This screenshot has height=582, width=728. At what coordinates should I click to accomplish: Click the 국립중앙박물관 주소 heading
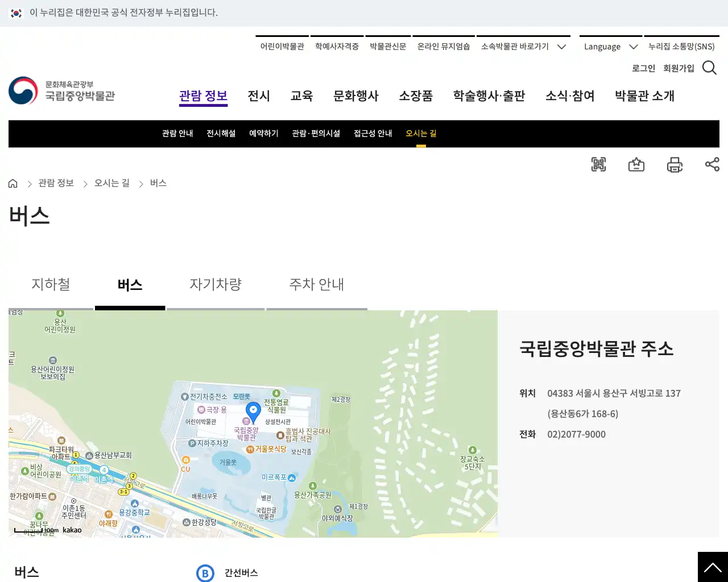click(x=596, y=348)
